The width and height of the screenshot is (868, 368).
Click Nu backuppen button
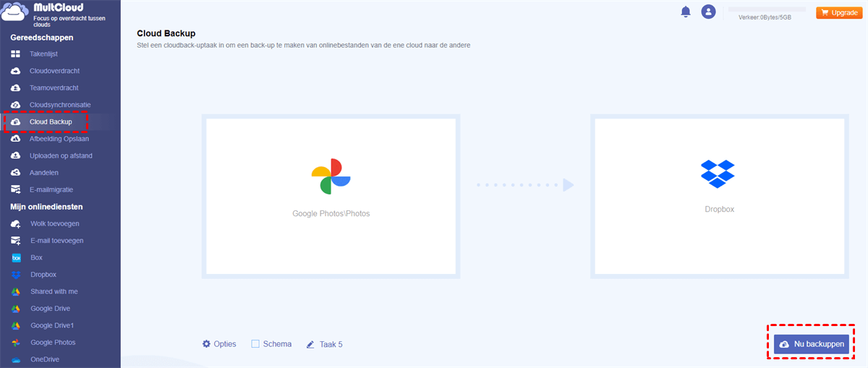tap(811, 345)
